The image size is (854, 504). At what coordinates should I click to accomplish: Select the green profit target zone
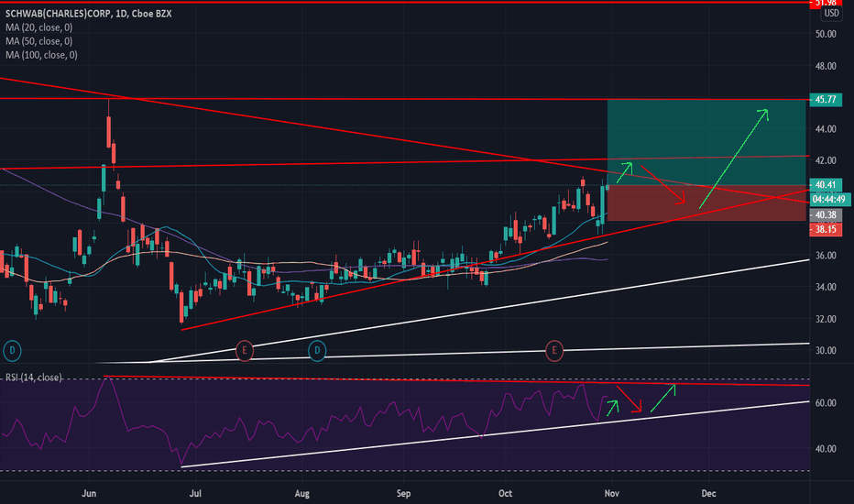click(706, 142)
